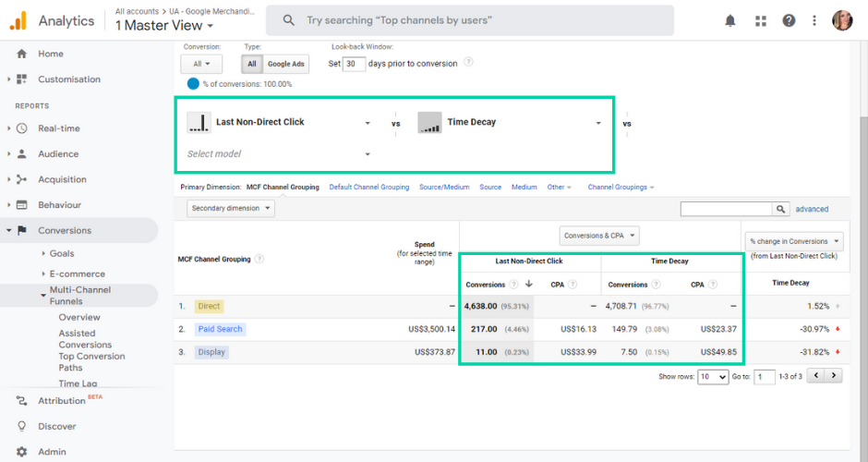Image resolution: width=868 pixels, height=462 pixels.
Task: Open the three-dot more options menu
Action: 814,20
